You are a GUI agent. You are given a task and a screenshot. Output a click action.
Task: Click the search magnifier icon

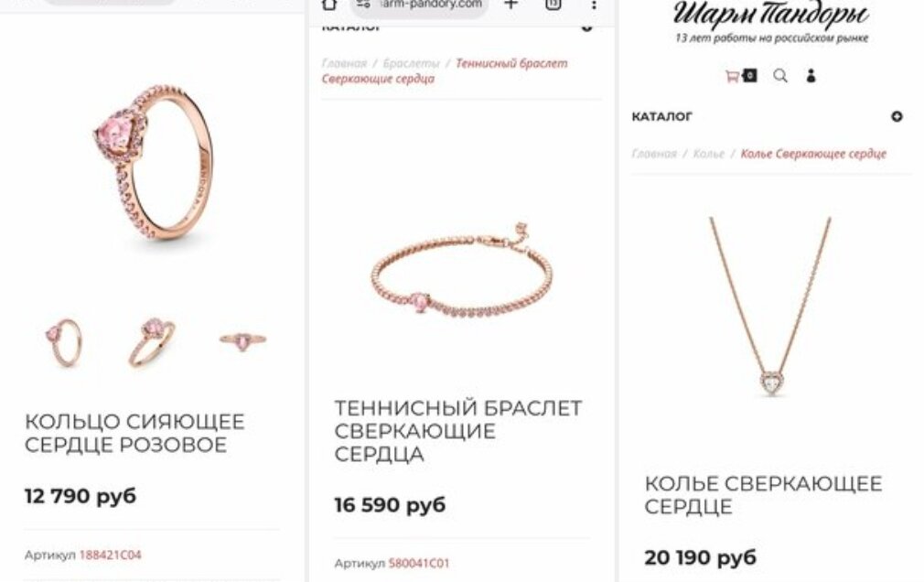coord(780,76)
